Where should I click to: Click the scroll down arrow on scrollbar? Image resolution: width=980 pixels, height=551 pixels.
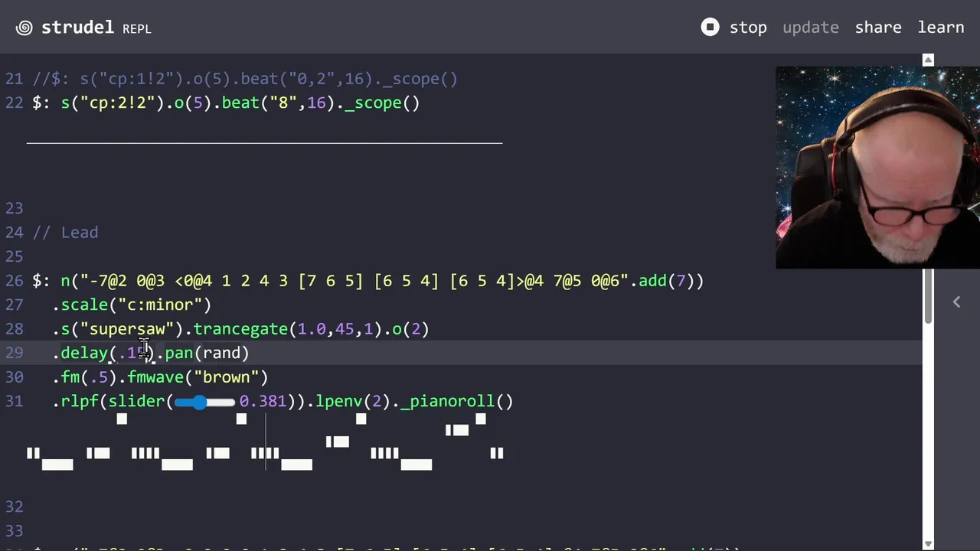click(x=928, y=544)
